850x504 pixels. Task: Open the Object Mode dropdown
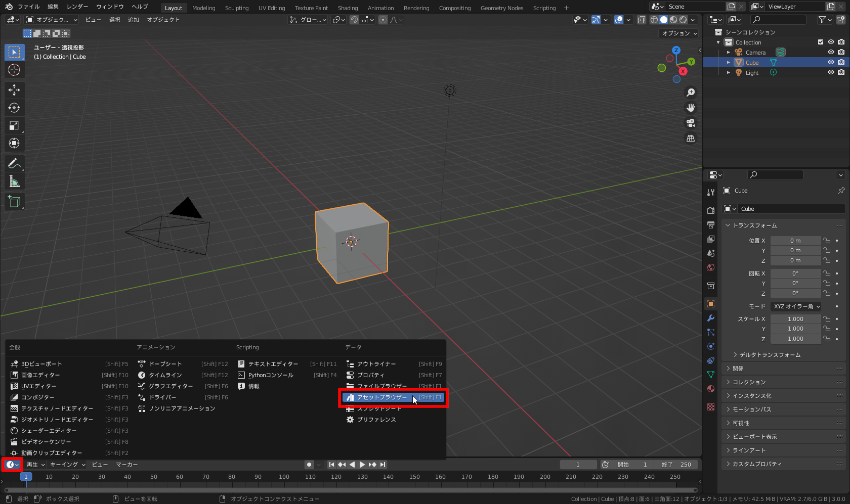pos(52,20)
